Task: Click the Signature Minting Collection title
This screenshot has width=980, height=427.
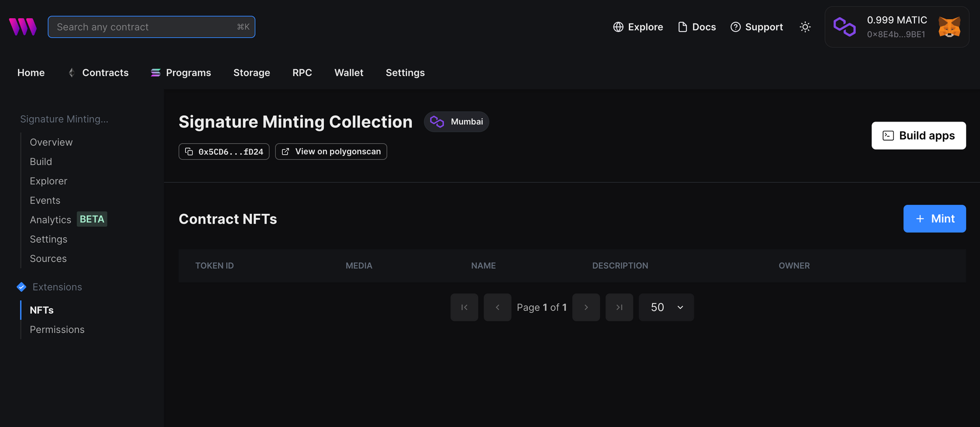Action: [295, 122]
